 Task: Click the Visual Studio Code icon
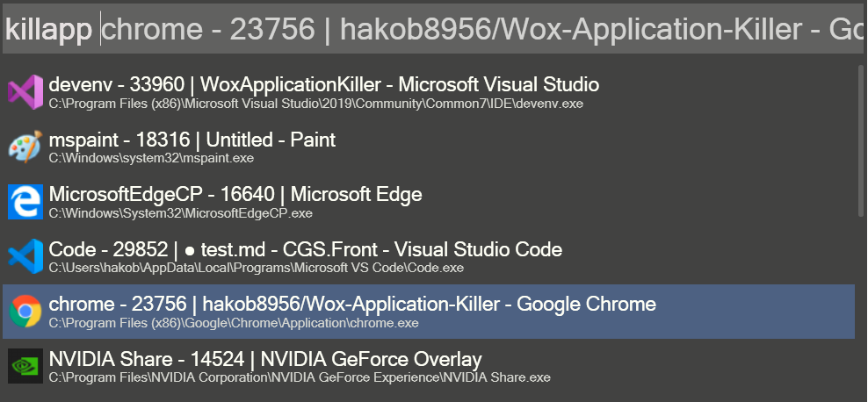click(25, 256)
